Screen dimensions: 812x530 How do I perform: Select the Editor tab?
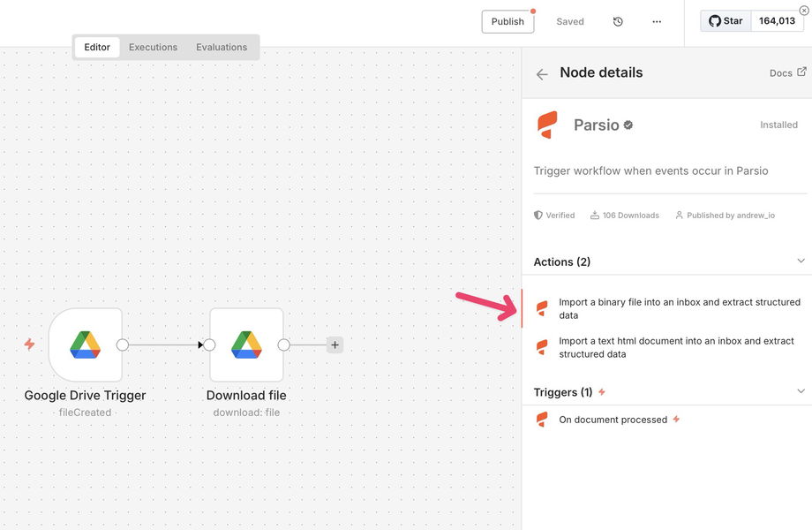pyautogui.click(x=97, y=47)
